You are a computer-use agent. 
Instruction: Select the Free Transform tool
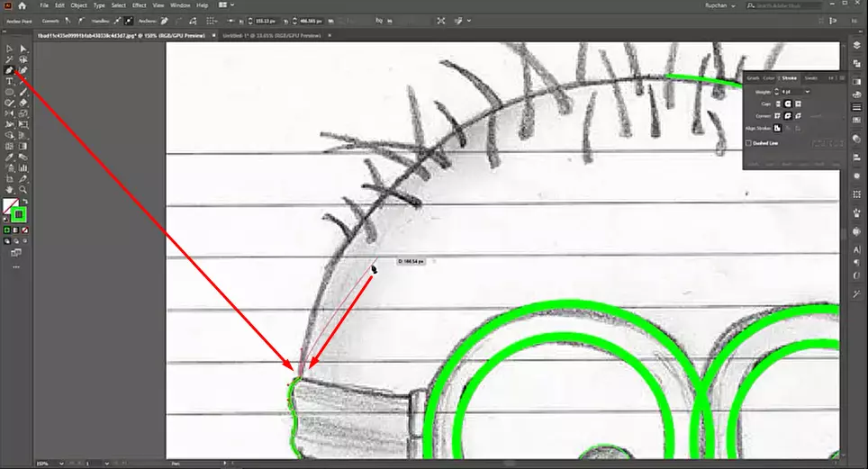tap(23, 124)
